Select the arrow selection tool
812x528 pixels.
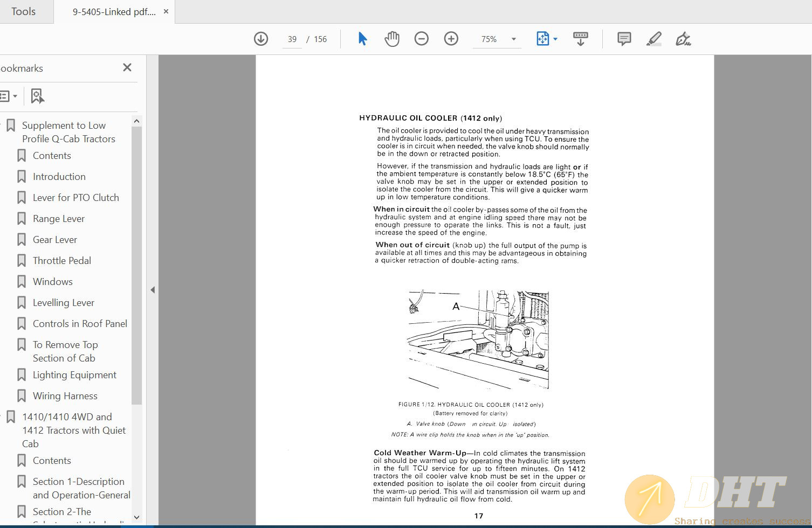(x=362, y=39)
